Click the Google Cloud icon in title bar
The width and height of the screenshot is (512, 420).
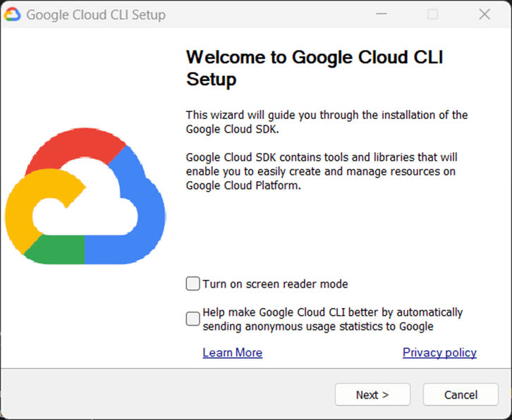click(13, 14)
